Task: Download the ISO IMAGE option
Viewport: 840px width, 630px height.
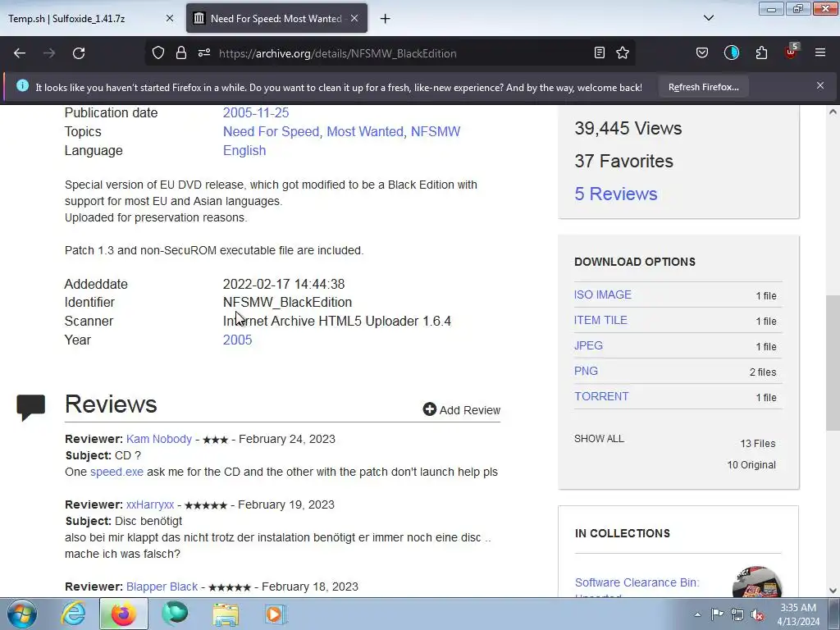Action: [x=603, y=294]
